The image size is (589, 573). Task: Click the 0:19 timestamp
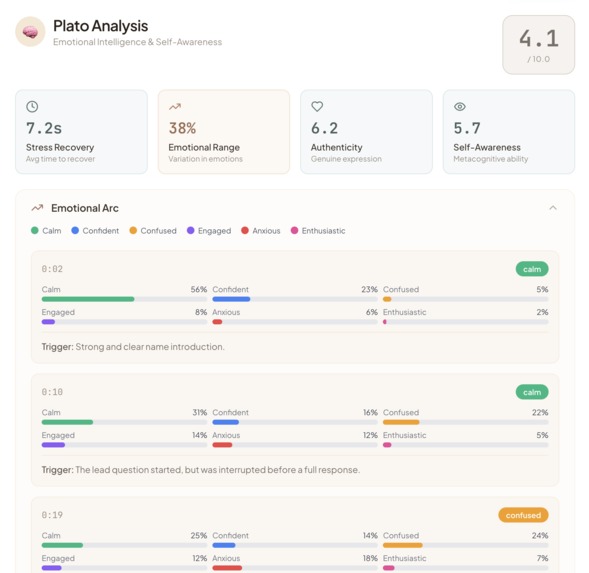click(52, 515)
